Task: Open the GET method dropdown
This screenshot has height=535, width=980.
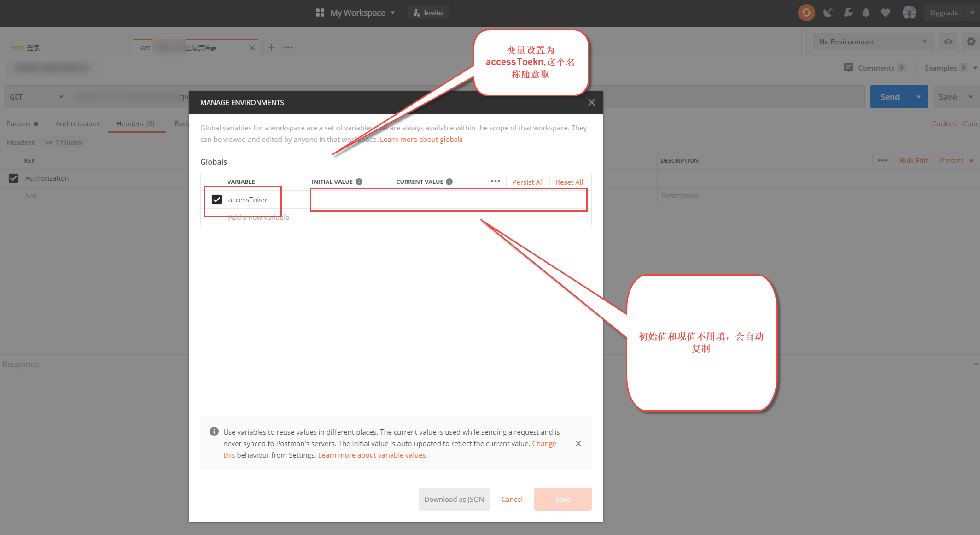Action: 36,97
